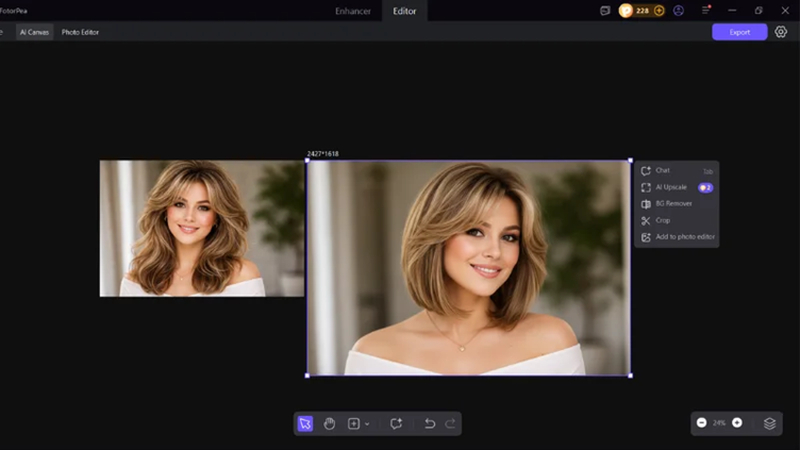Open the feedback message icon
This screenshot has height=450, width=800.
click(x=605, y=10)
